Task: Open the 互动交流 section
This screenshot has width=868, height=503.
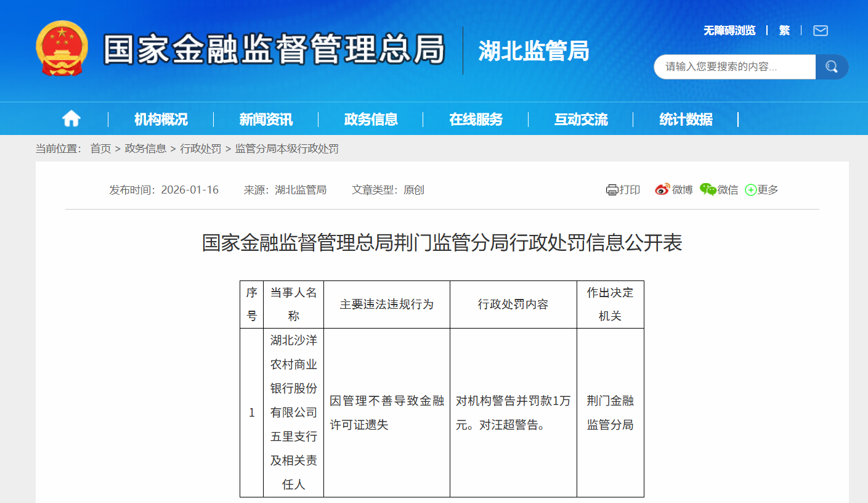Action: tap(581, 118)
